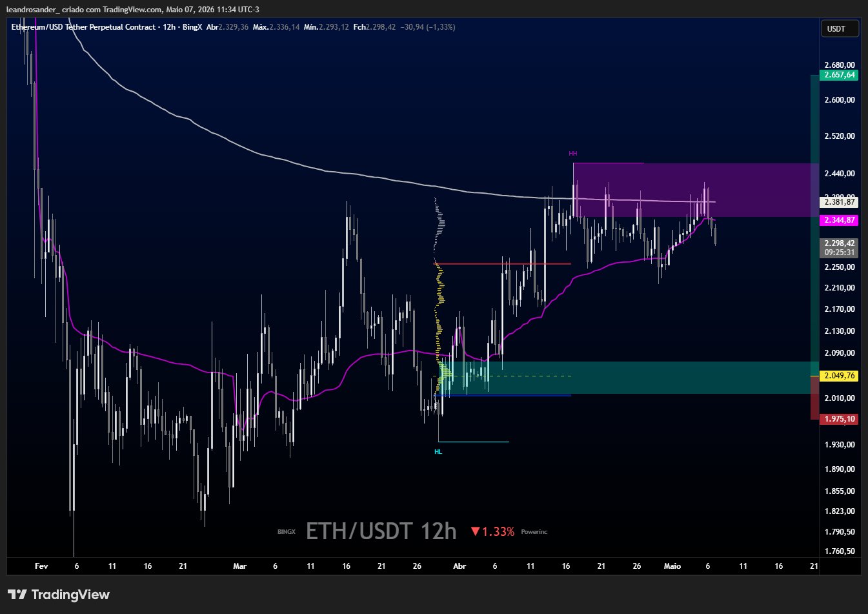Click the 2.440,00 price axis label

(840, 174)
